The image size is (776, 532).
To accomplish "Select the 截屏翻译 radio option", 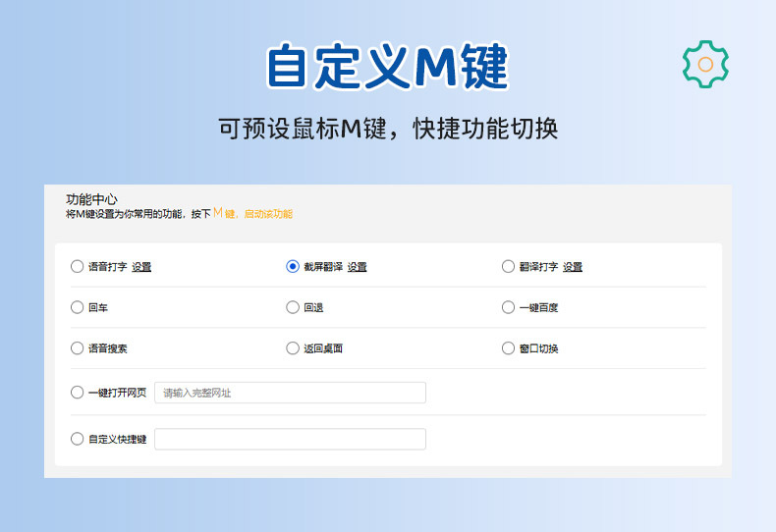I will tap(293, 266).
